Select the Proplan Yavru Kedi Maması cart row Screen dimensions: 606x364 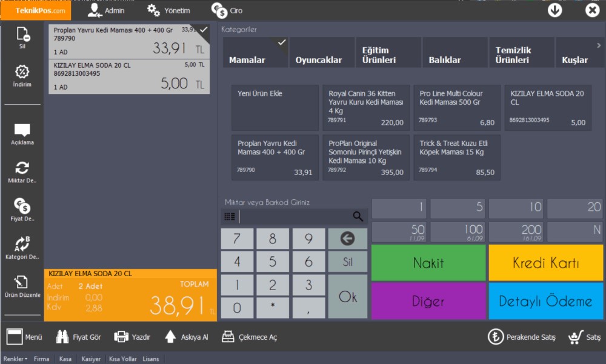(129, 42)
